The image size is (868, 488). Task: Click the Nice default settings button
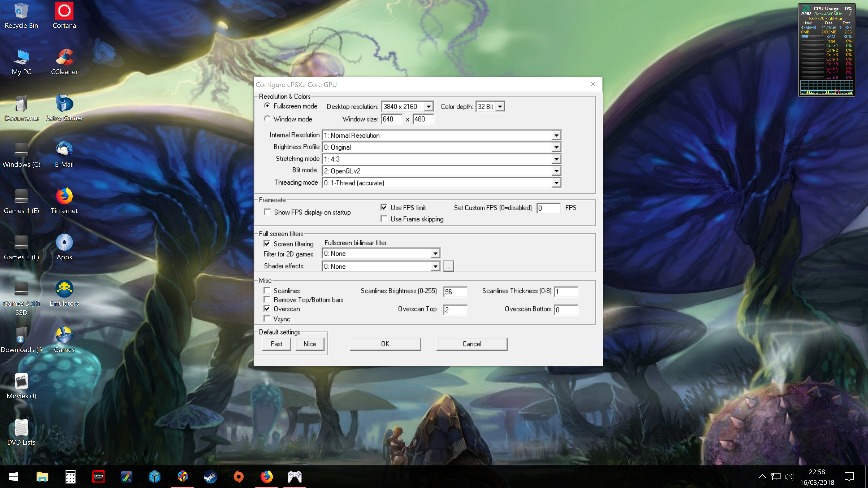[x=310, y=344]
